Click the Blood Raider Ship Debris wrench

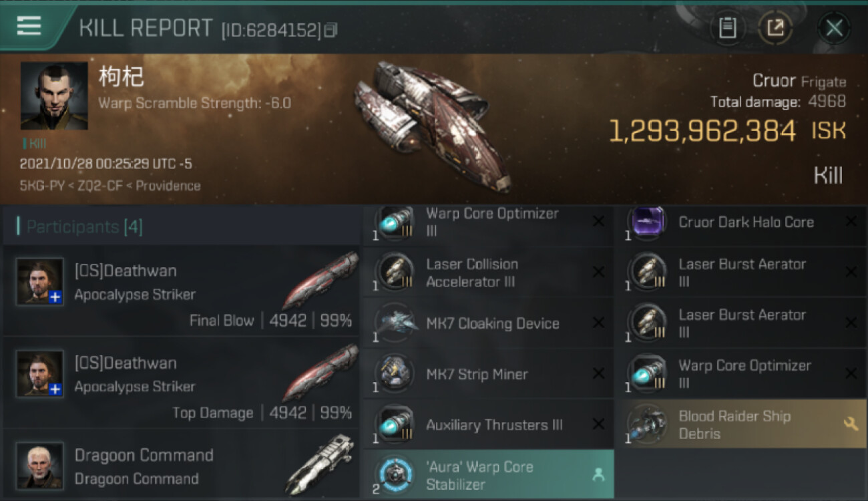click(851, 424)
